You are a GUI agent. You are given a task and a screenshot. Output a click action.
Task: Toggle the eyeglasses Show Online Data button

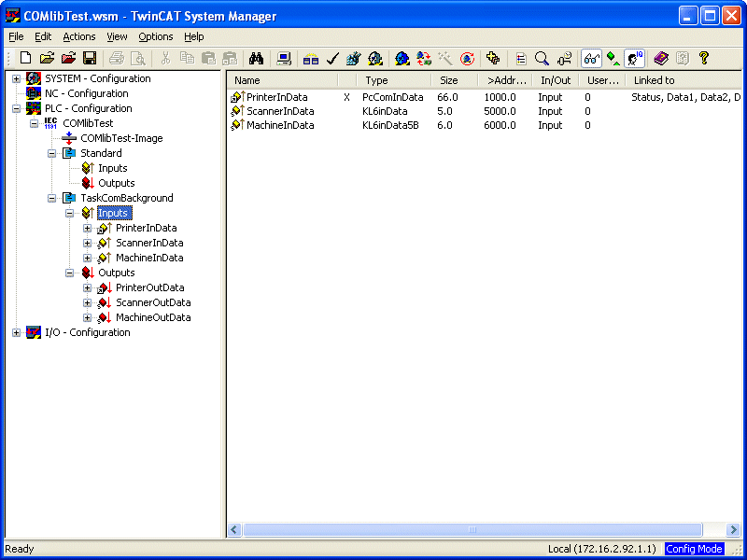point(591,59)
